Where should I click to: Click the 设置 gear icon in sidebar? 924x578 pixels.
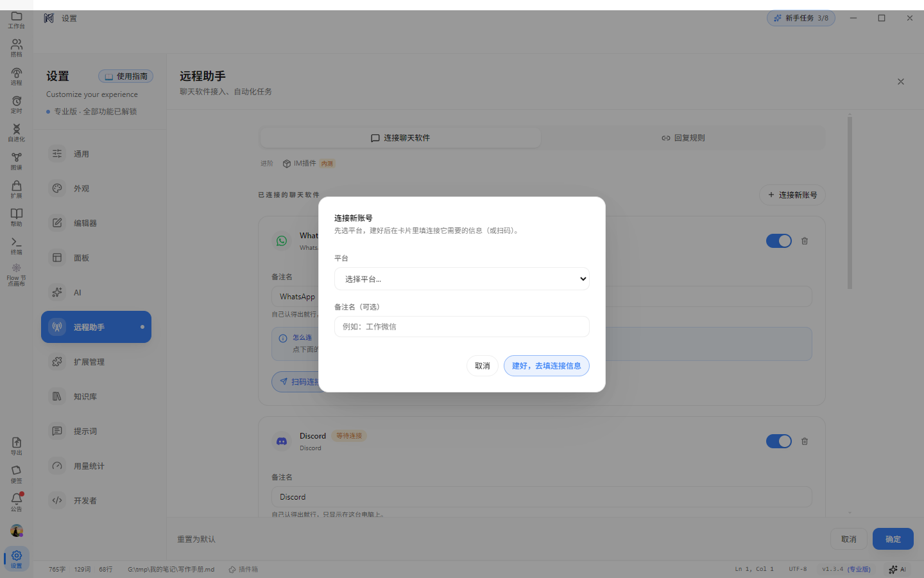(17, 559)
